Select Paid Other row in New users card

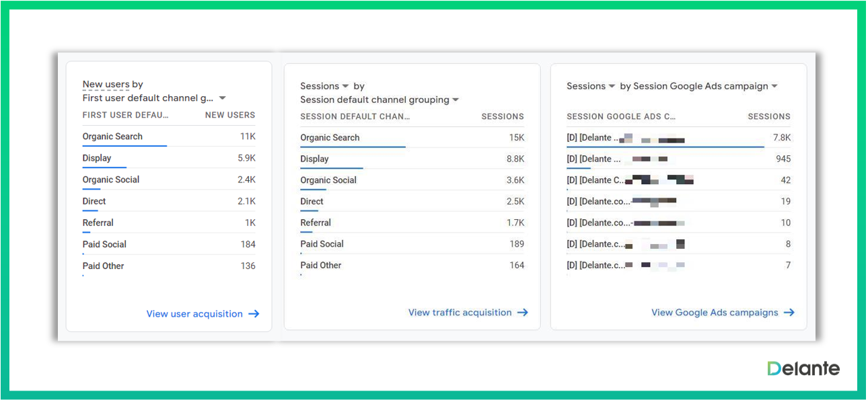(169, 266)
